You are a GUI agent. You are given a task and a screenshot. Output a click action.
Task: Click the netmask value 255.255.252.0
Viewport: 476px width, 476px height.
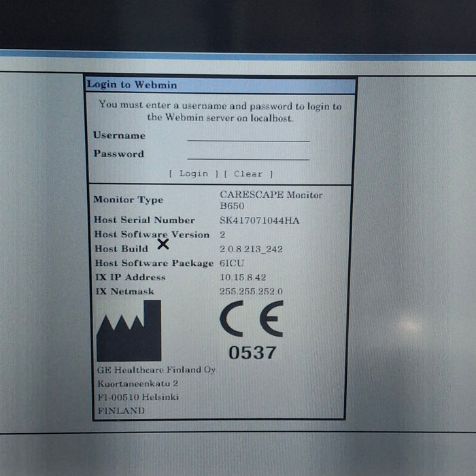251,292
